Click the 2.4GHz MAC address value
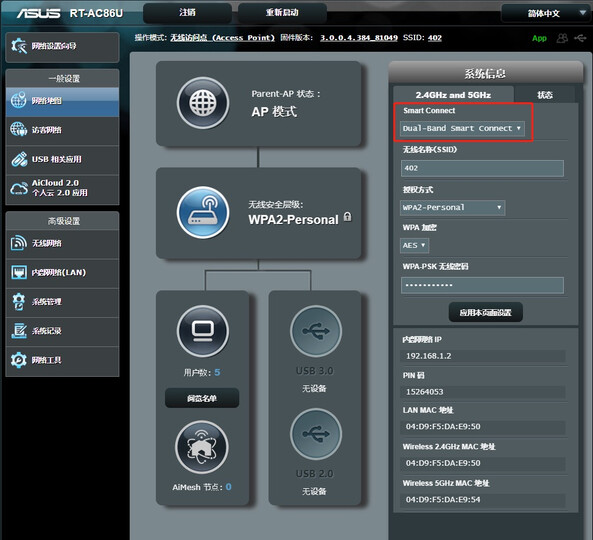Viewport: 593px width, 540px height. pyautogui.click(x=443, y=463)
